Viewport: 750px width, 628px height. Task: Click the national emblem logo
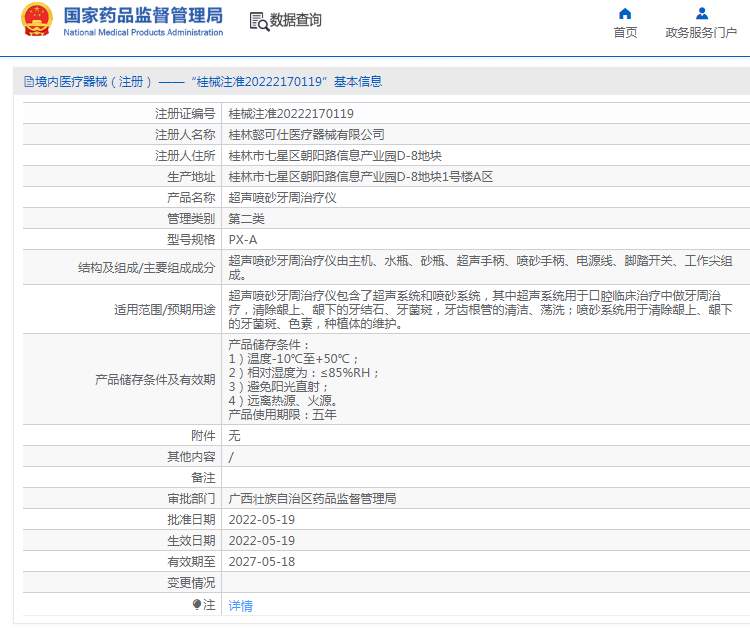tap(37, 20)
